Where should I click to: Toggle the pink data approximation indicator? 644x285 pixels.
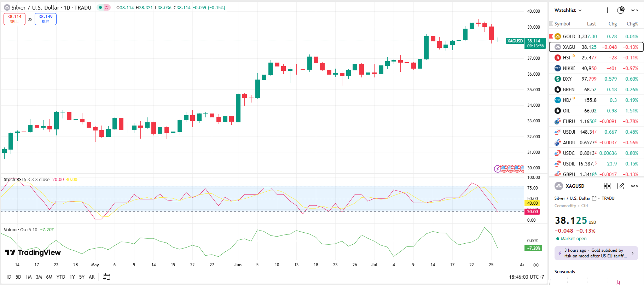(x=107, y=7)
